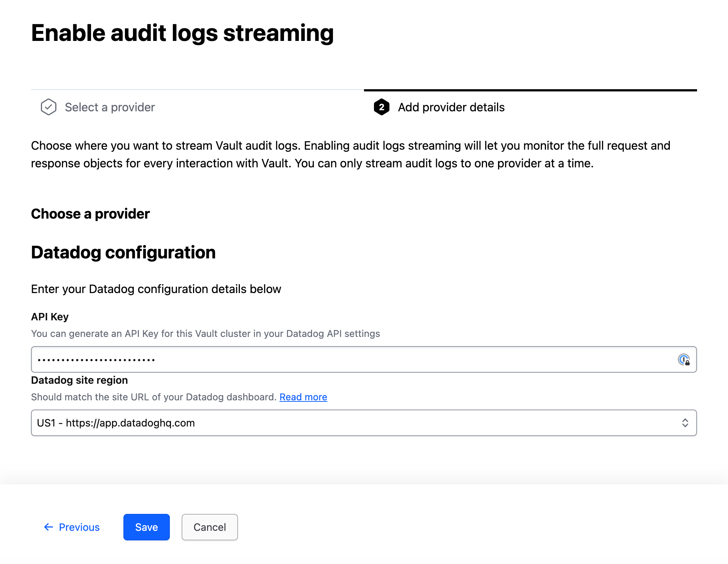The width and height of the screenshot is (728, 564).
Task: Open the Read more link
Action: pyautogui.click(x=303, y=397)
